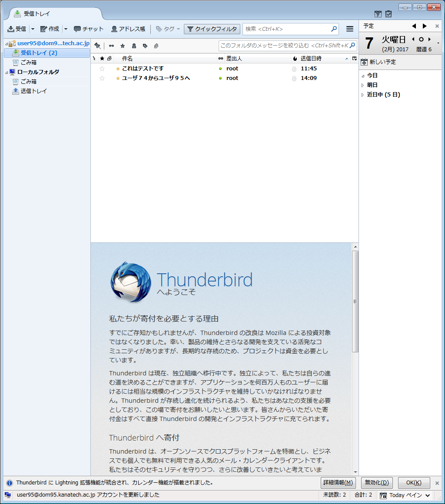The width and height of the screenshot is (445, 504).
Task: Toggle the attachment filter icon
Action: click(x=156, y=46)
